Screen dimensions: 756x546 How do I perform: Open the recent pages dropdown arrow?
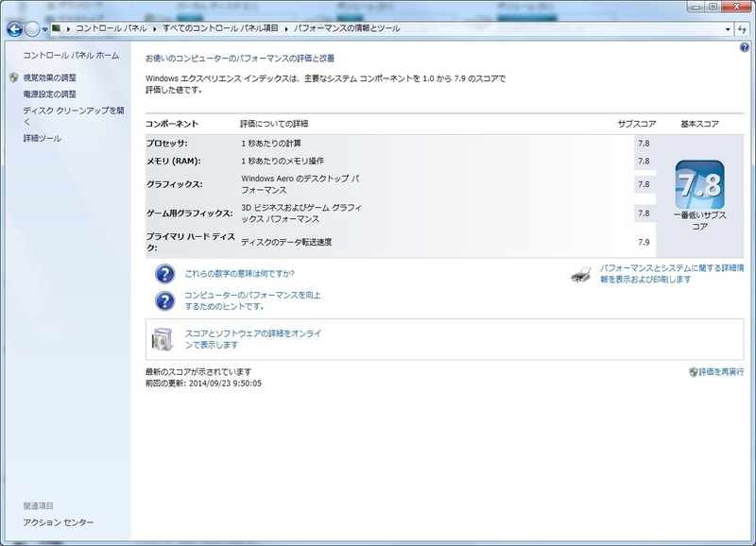coord(44,29)
